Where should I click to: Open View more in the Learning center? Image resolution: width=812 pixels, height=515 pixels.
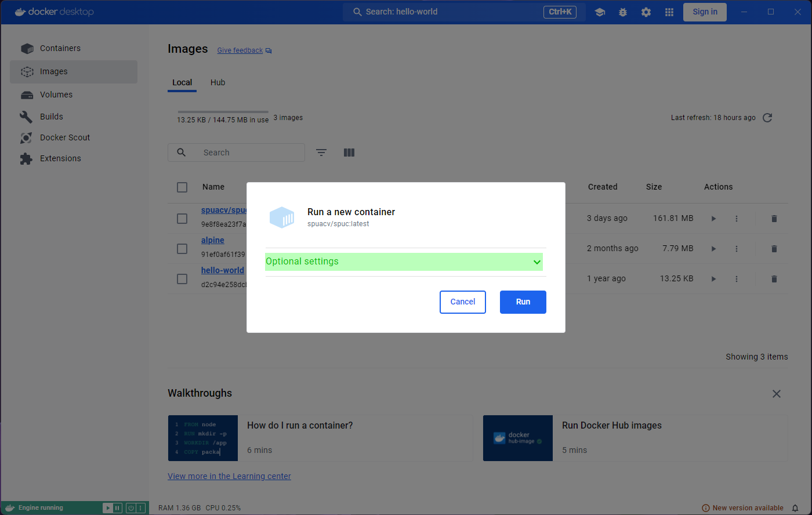229,477
